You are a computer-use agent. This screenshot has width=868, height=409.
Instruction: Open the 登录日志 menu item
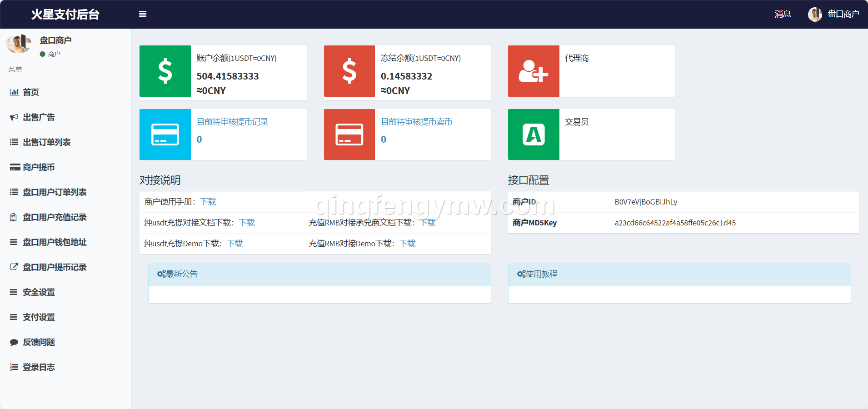(x=65, y=367)
